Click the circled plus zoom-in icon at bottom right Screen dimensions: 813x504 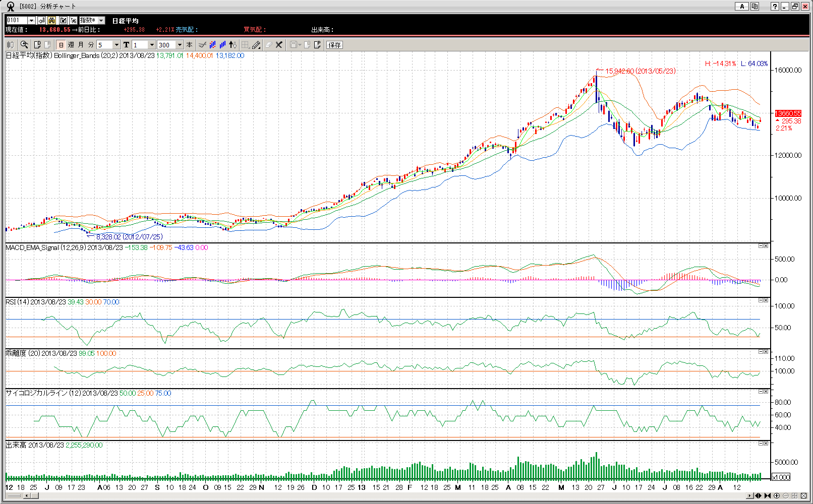click(x=777, y=496)
